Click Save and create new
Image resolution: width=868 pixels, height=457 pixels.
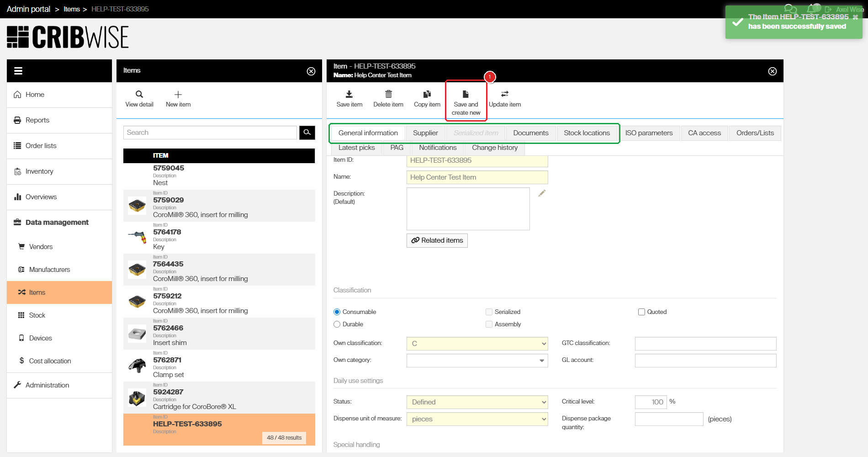(466, 101)
